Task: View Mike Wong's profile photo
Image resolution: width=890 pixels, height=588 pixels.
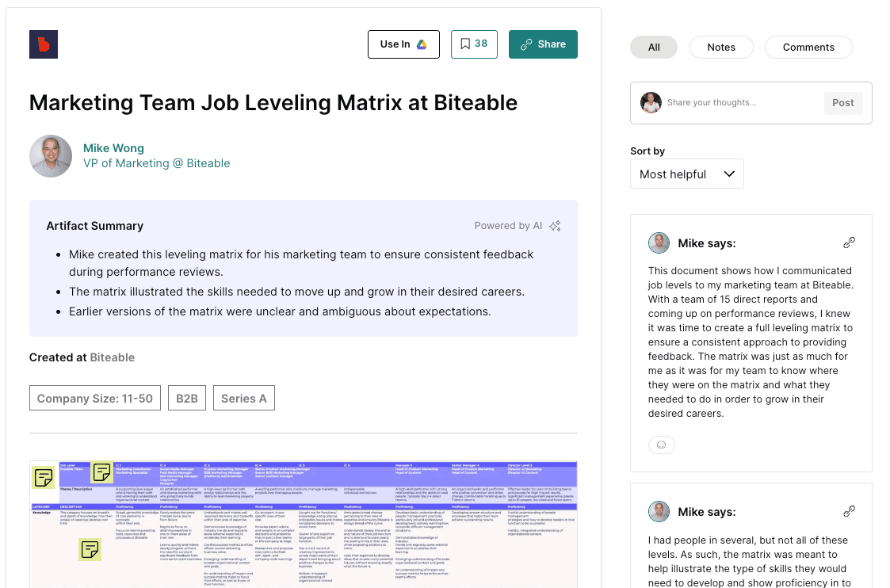Action: pos(51,156)
